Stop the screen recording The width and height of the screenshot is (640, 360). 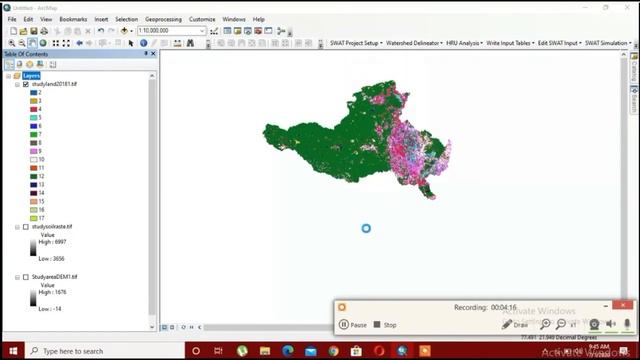[385, 325]
